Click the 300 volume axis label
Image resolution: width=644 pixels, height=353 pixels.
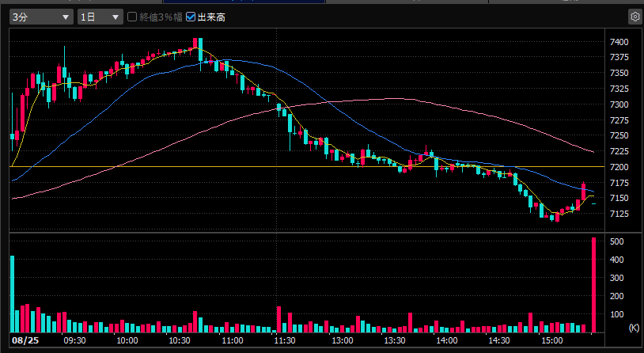617,278
